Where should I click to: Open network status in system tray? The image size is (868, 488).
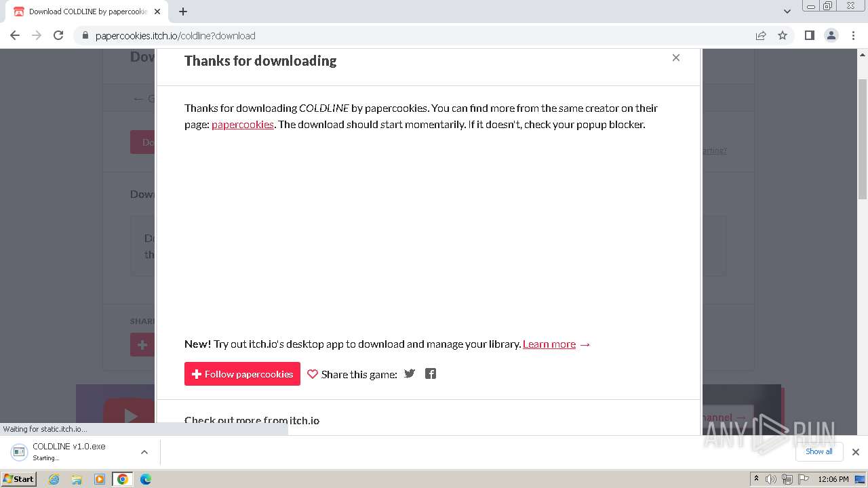tap(787, 479)
